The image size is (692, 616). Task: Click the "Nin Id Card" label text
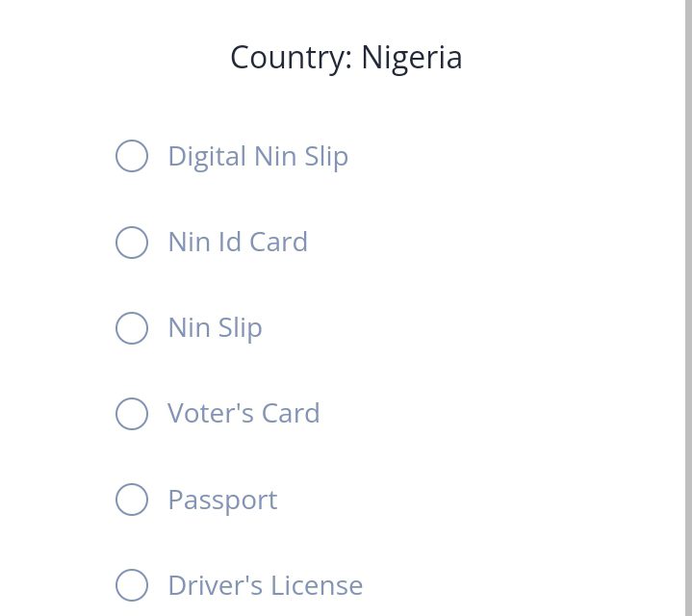238,242
